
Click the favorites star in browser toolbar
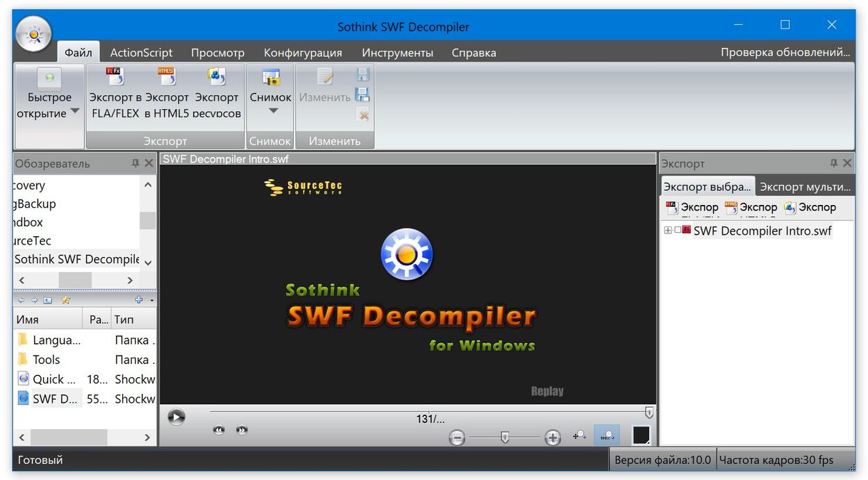tap(66, 300)
